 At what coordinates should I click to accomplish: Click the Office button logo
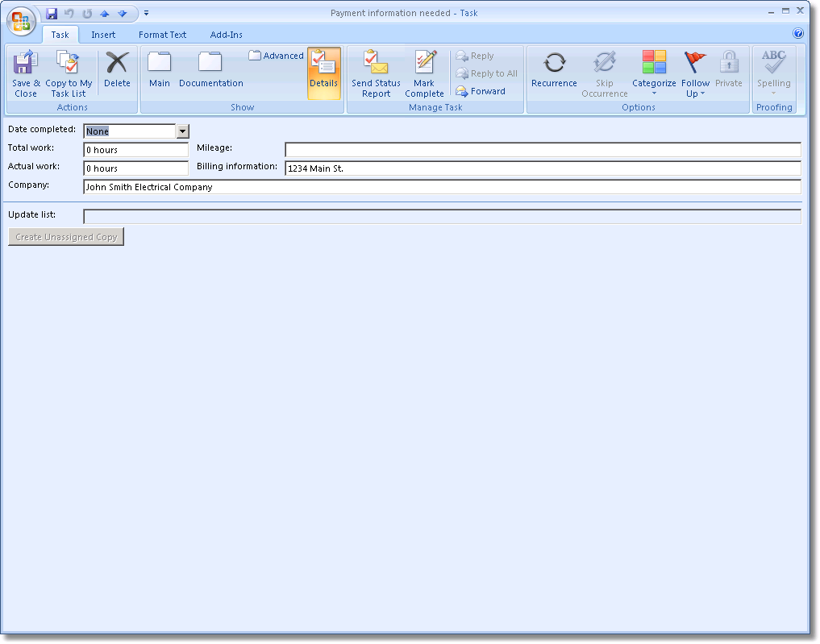[21, 20]
